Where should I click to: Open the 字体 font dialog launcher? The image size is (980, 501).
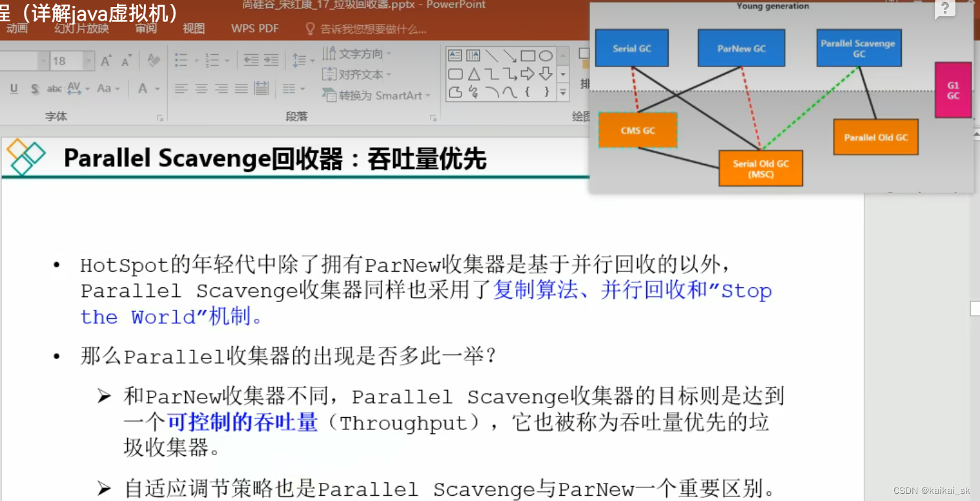[159, 118]
